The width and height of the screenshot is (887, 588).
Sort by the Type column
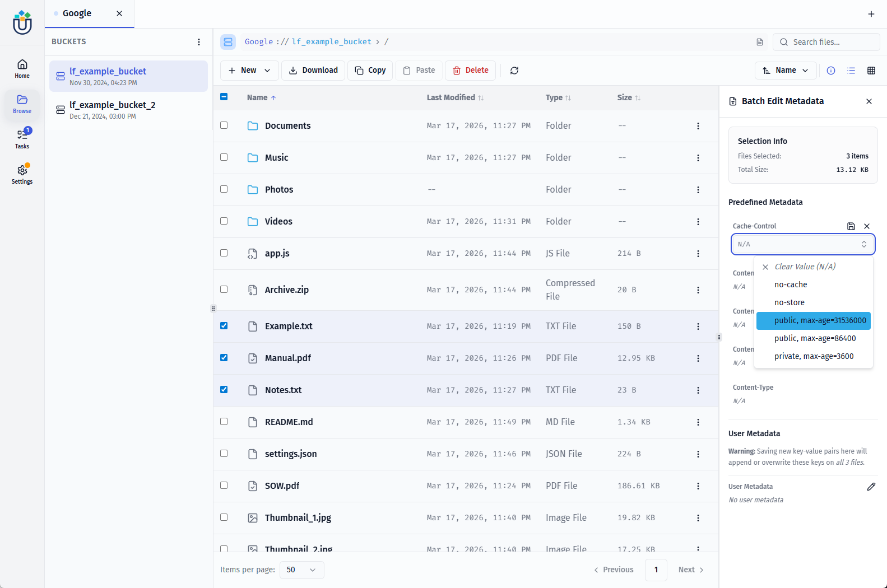558,97
